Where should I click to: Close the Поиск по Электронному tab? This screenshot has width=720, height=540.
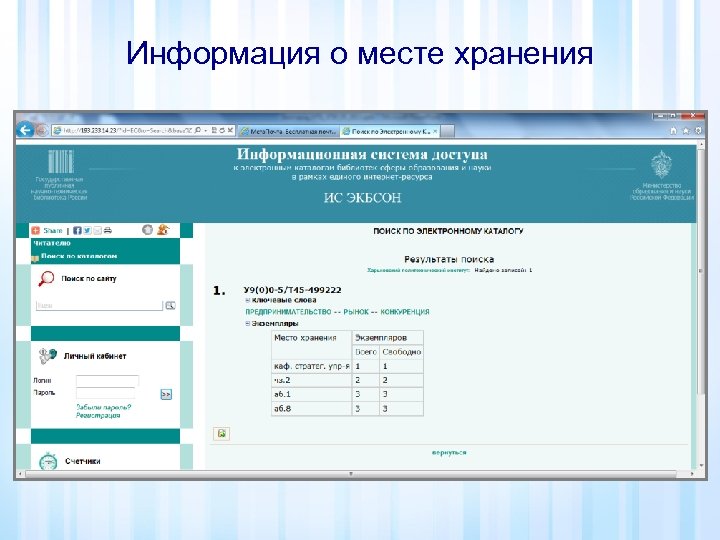point(435,131)
